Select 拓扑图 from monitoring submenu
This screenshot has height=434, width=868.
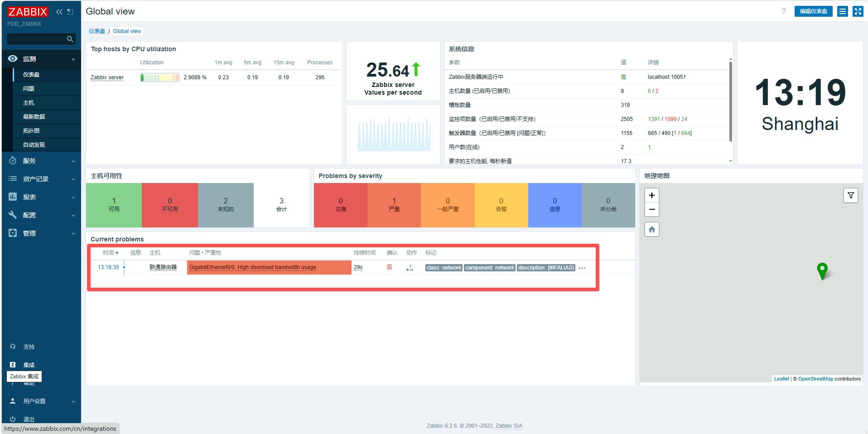point(31,131)
